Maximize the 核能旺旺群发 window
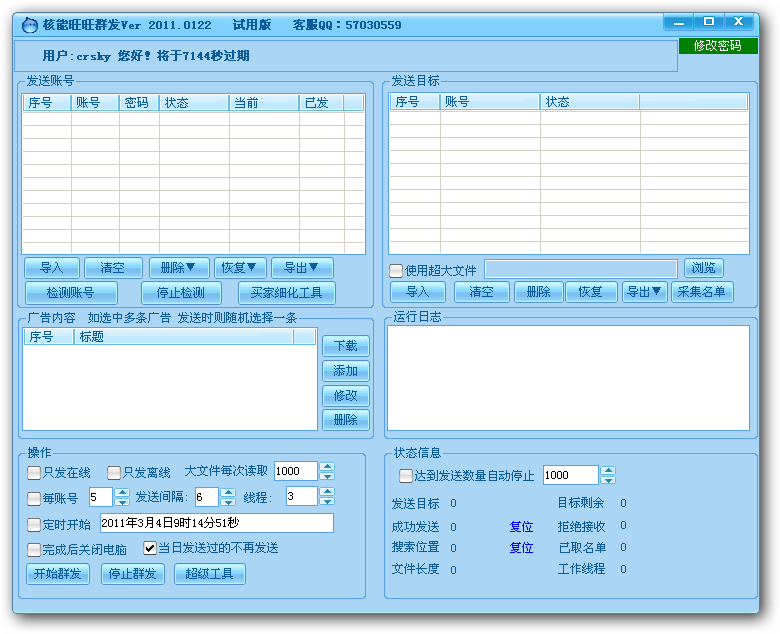 click(x=708, y=22)
